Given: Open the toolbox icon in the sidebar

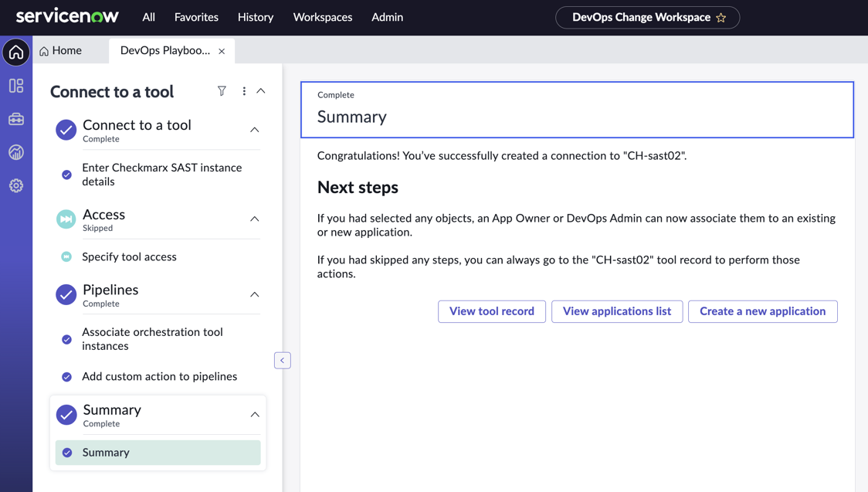Looking at the screenshot, I should (16, 119).
